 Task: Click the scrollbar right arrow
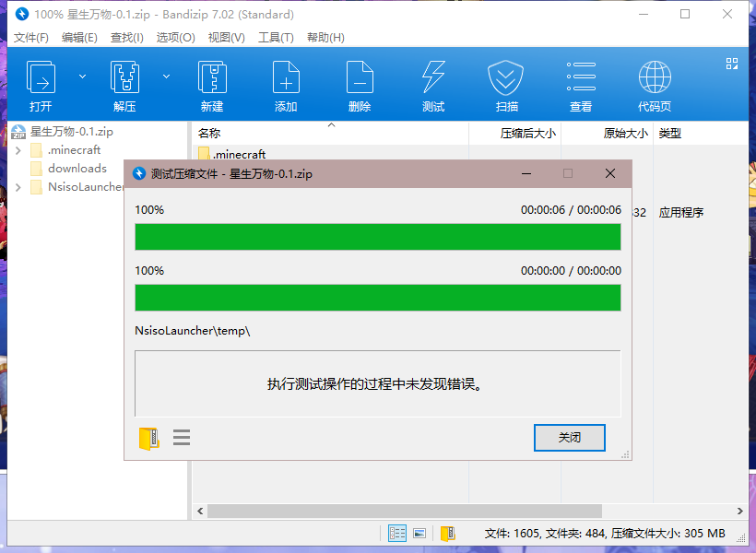click(740, 511)
